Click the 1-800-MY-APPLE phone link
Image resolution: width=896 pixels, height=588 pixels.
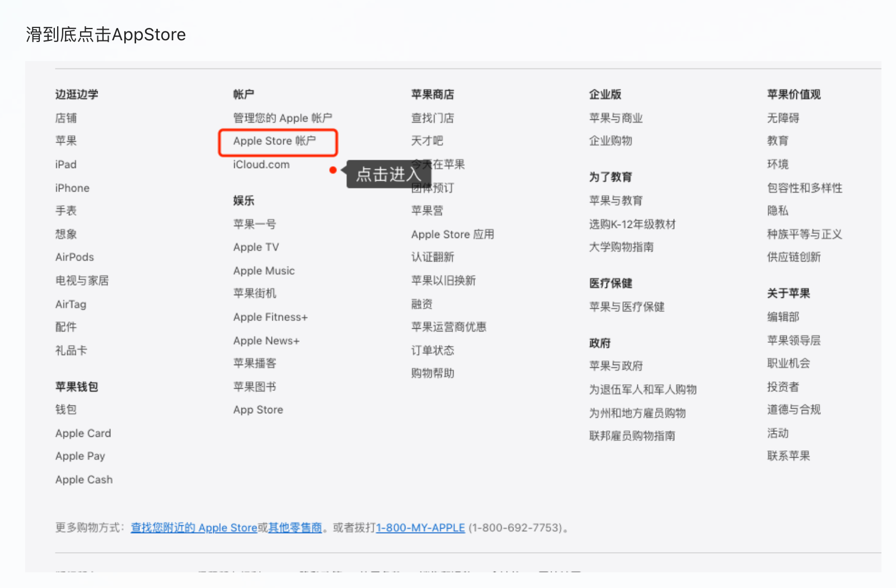tap(421, 528)
